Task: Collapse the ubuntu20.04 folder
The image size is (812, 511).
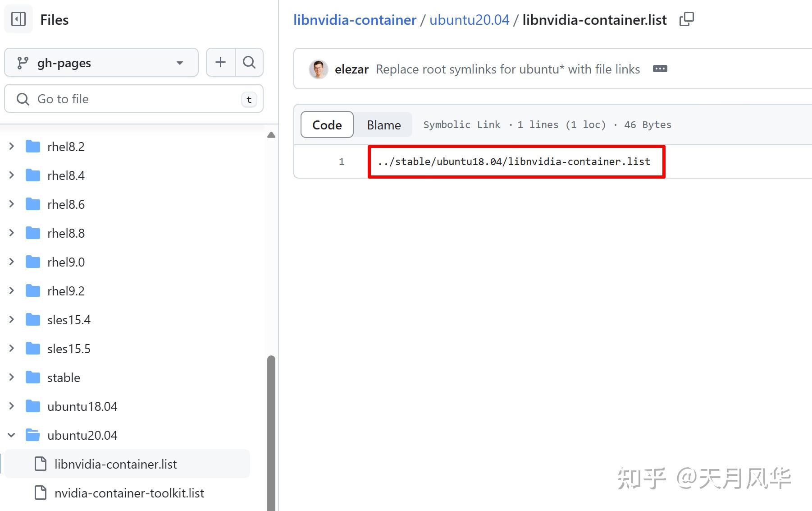Action: [x=11, y=435]
